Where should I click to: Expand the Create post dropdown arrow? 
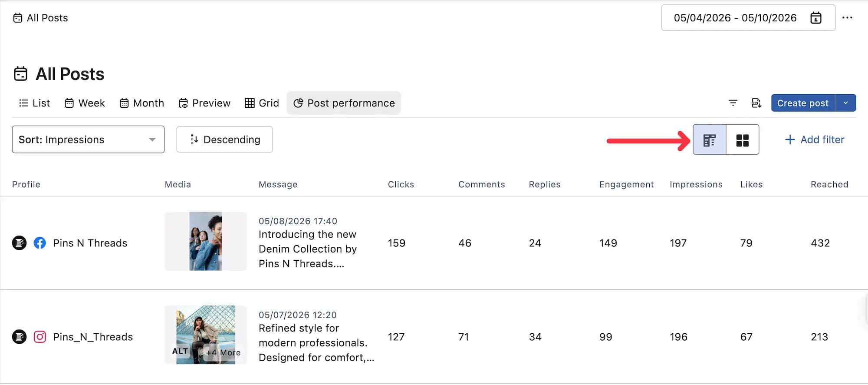click(x=845, y=103)
